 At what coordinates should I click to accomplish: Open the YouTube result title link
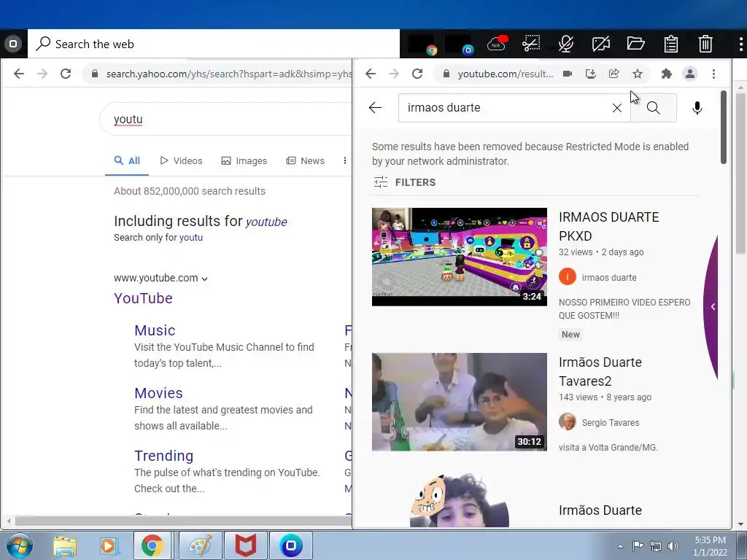pos(143,298)
